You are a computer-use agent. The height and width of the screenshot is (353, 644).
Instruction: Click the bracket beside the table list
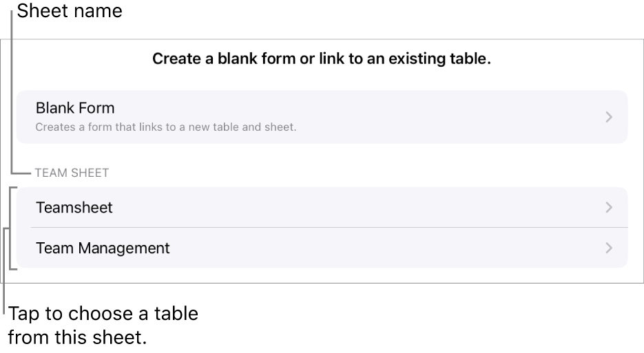pos(11,228)
